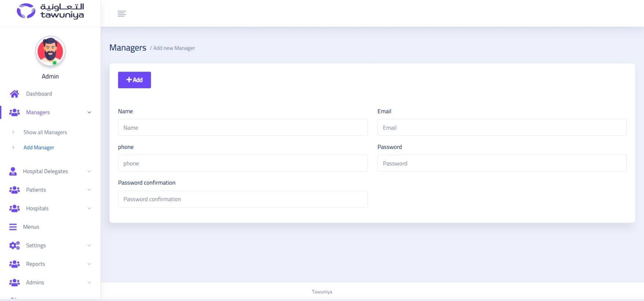Click the Reports sidebar icon

(x=15, y=264)
